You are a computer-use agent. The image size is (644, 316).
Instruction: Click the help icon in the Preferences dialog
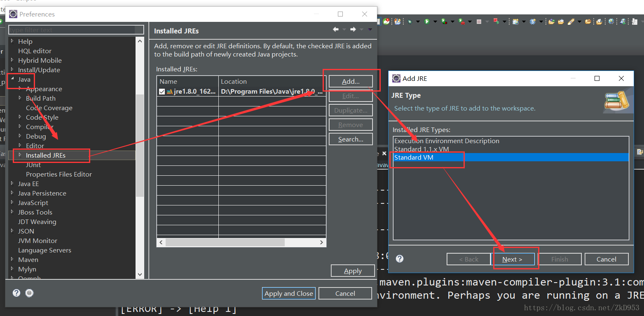pyautogui.click(x=16, y=293)
